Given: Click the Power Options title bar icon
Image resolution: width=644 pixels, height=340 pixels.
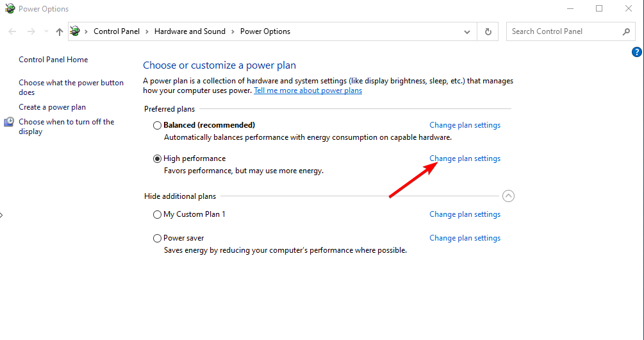Looking at the screenshot, I should coord(10,8).
